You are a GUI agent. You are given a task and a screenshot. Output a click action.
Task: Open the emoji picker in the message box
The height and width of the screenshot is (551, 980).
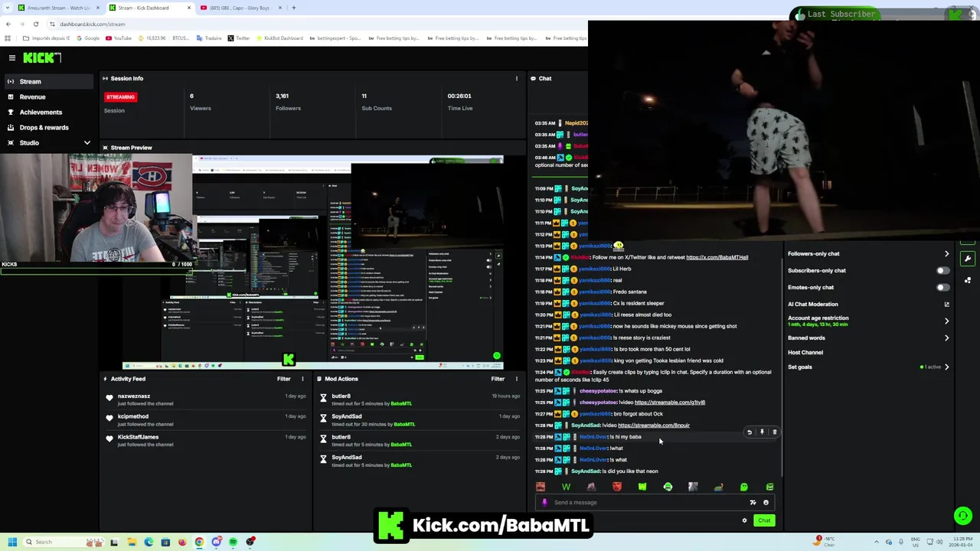(766, 503)
